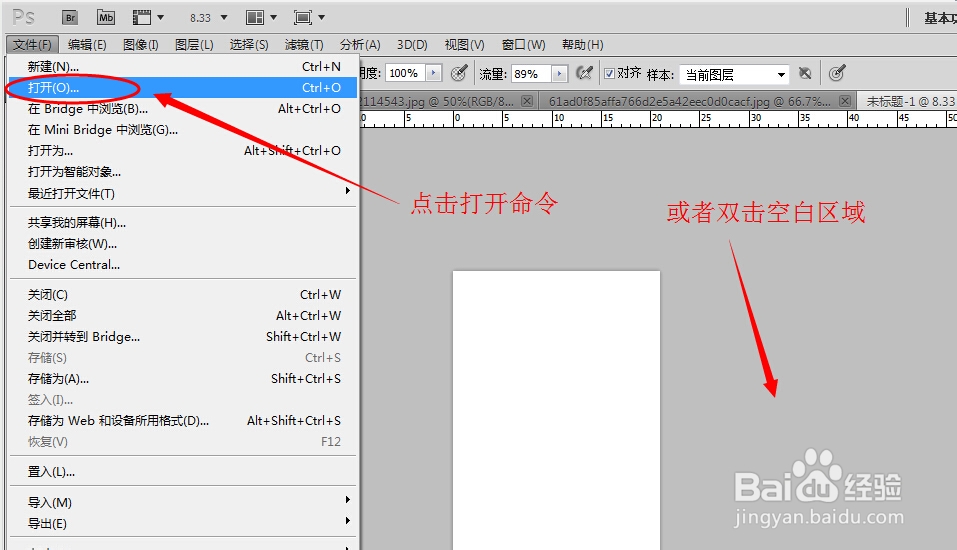Click the tablet pressure for size icon
The width and height of the screenshot is (957, 550).
click(x=837, y=73)
